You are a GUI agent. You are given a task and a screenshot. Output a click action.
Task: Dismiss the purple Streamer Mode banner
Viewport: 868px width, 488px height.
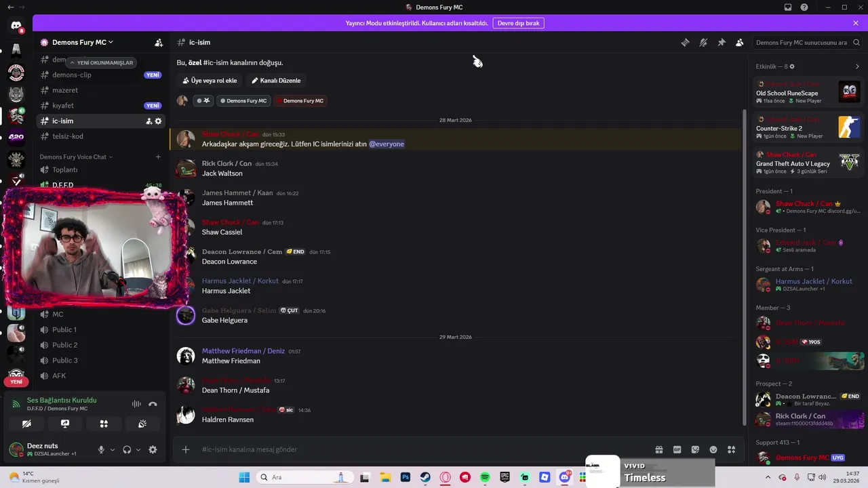coord(856,23)
